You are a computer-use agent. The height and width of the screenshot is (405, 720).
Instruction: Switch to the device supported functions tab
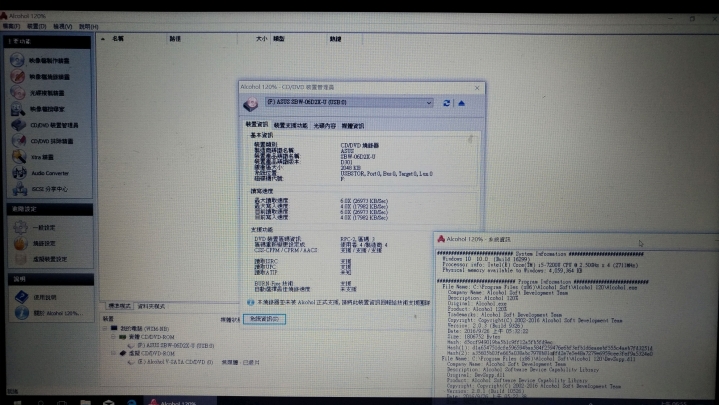(x=291, y=125)
